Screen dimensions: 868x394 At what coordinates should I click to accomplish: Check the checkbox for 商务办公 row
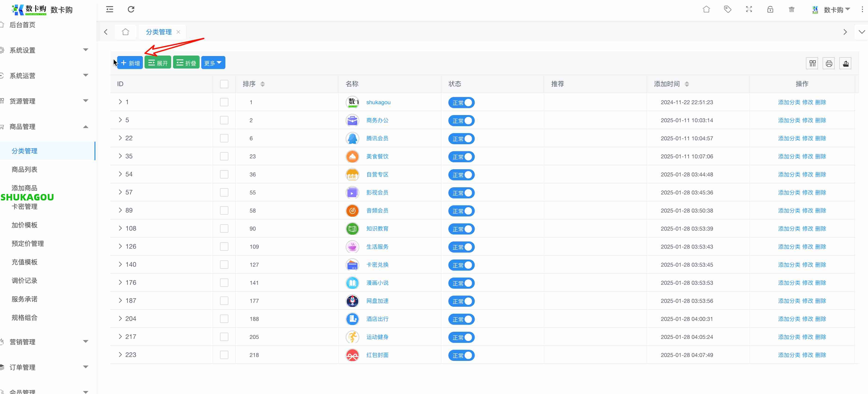(224, 120)
